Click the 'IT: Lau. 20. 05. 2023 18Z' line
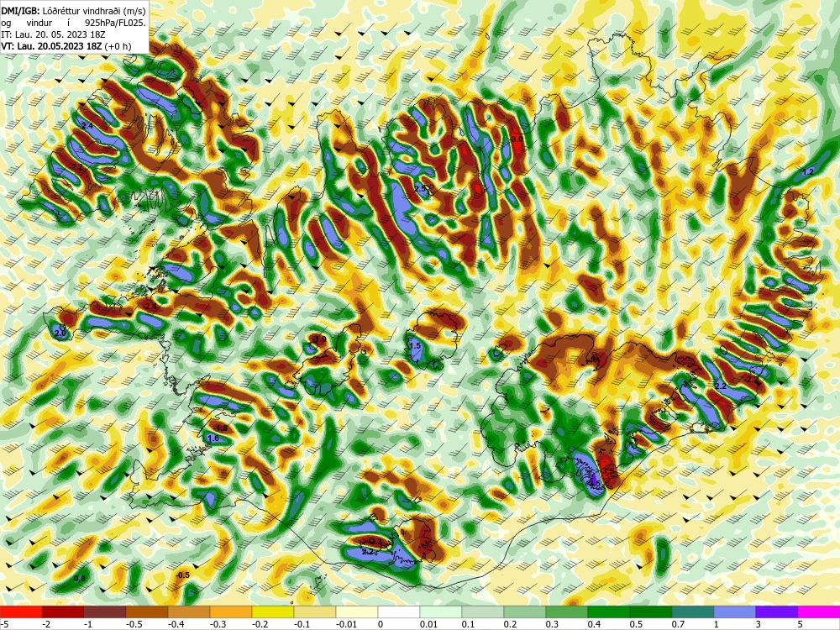Viewport: 840px width, 630px height. 53,34
